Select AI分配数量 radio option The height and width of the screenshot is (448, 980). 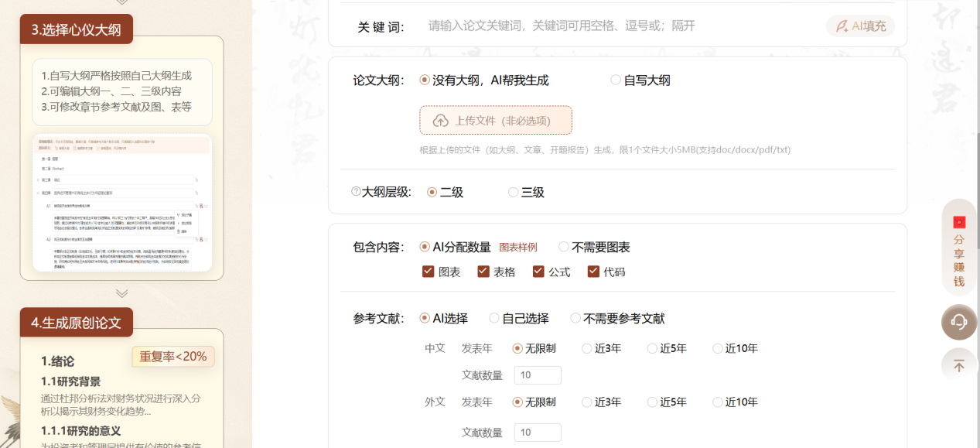point(425,247)
